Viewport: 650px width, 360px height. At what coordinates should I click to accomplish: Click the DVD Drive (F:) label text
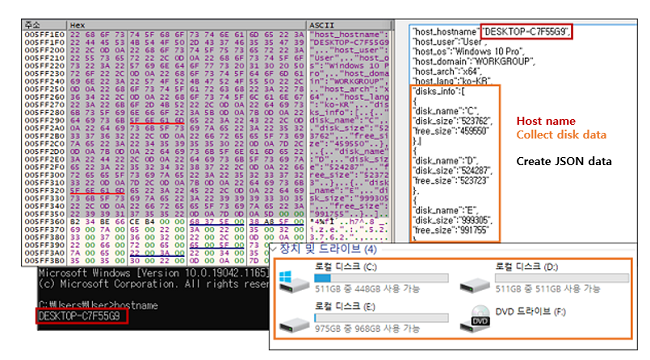[x=530, y=311]
